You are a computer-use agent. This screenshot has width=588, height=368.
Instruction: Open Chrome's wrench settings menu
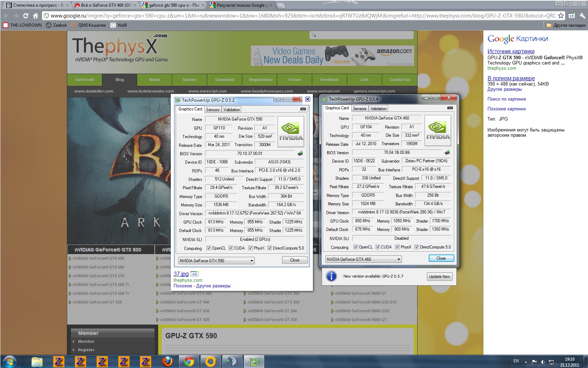click(582, 16)
